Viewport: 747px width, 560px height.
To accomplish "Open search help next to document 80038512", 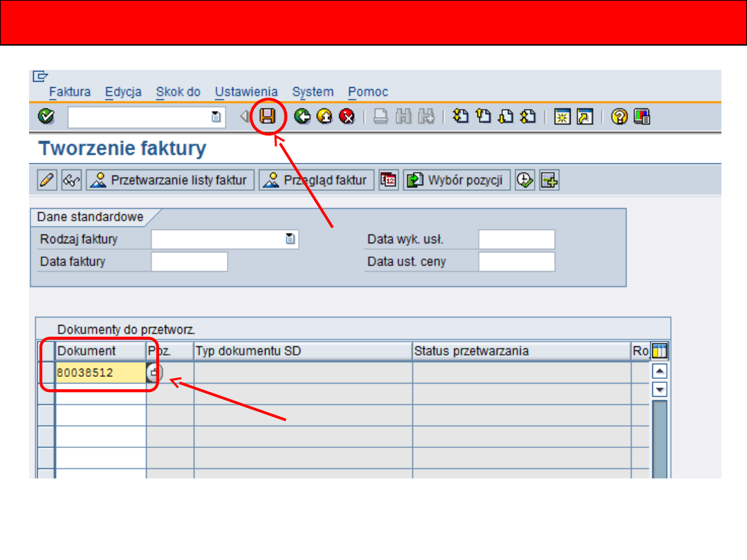I will [155, 373].
